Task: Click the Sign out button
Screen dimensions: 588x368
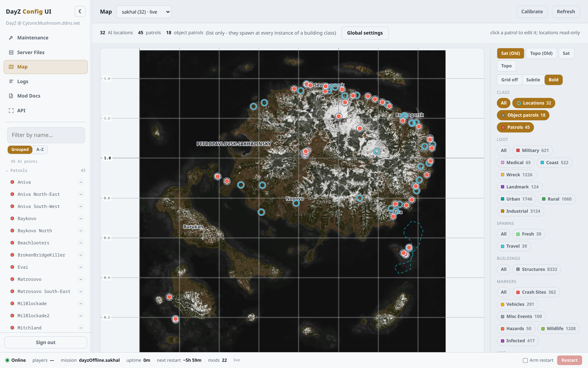Action: (46, 342)
